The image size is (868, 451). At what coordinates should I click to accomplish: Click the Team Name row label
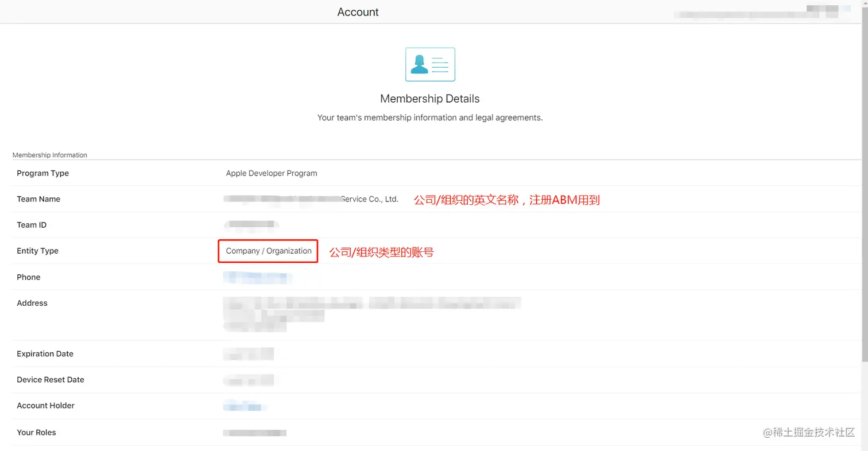click(x=38, y=199)
